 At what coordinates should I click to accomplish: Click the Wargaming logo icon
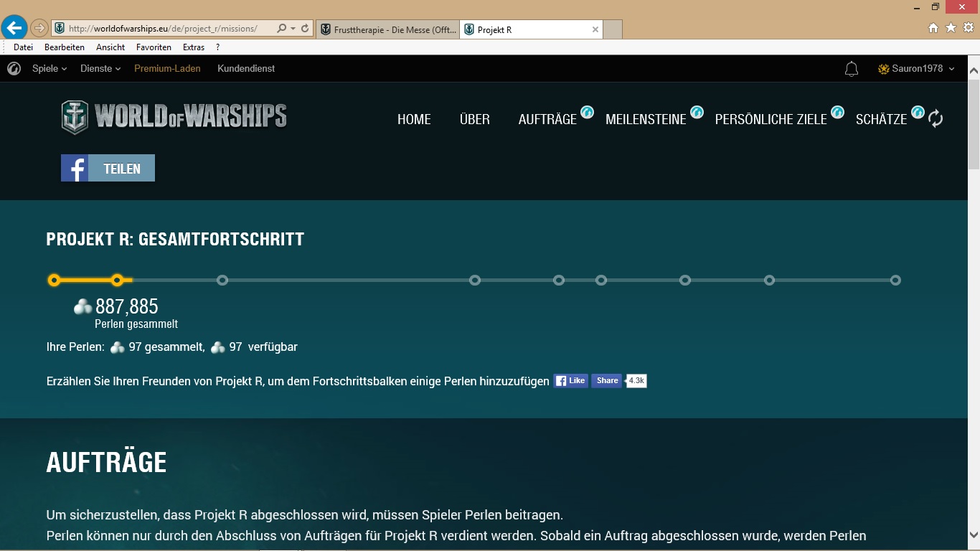click(x=14, y=69)
